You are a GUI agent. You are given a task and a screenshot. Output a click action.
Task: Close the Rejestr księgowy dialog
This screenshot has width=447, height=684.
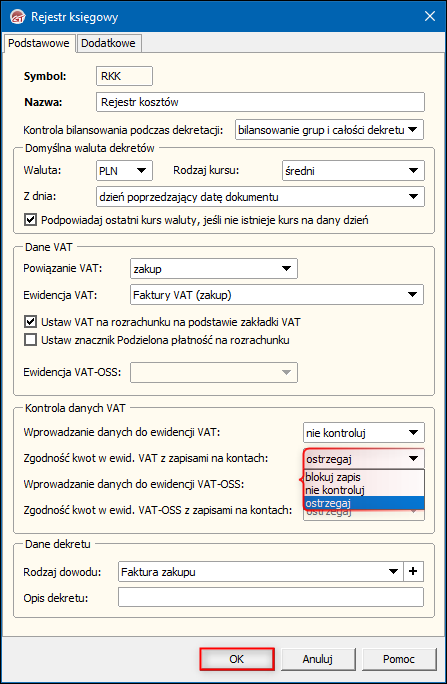pos(430,17)
